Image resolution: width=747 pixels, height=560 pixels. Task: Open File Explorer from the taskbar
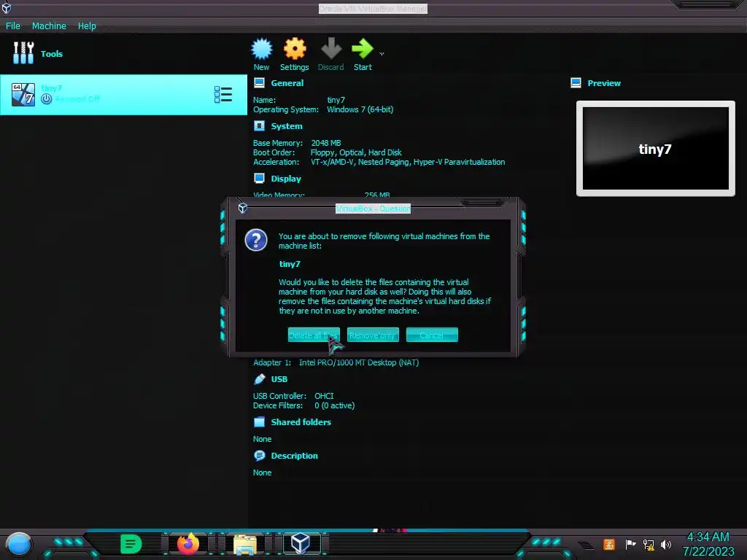pyautogui.click(x=245, y=544)
